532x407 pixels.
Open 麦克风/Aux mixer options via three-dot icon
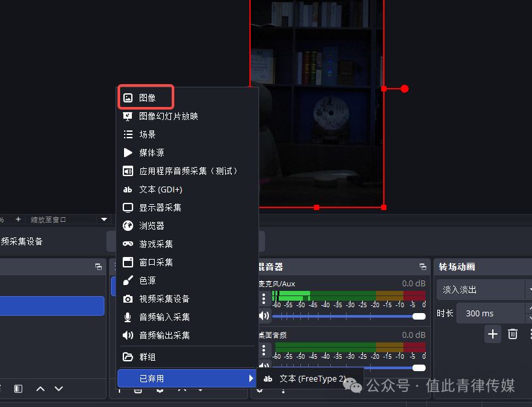click(264, 299)
